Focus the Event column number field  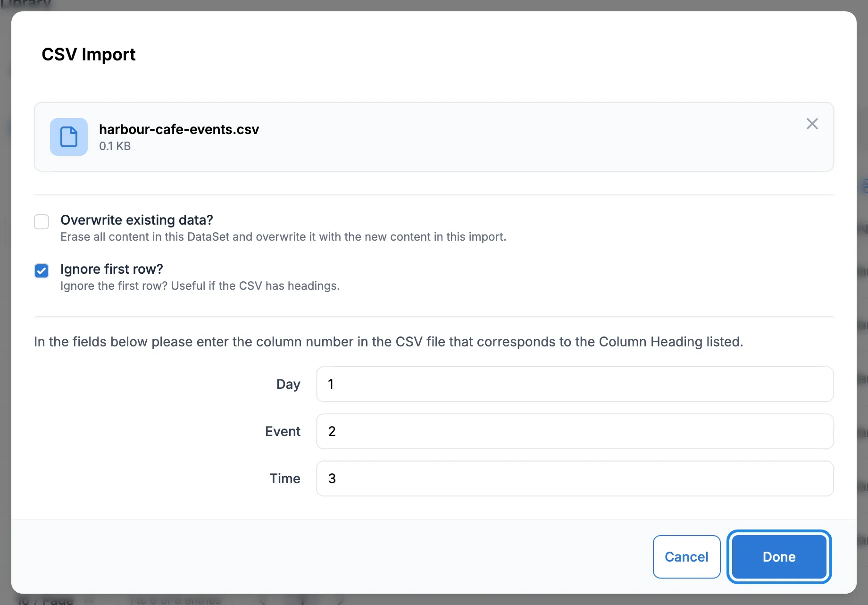pyautogui.click(x=575, y=431)
